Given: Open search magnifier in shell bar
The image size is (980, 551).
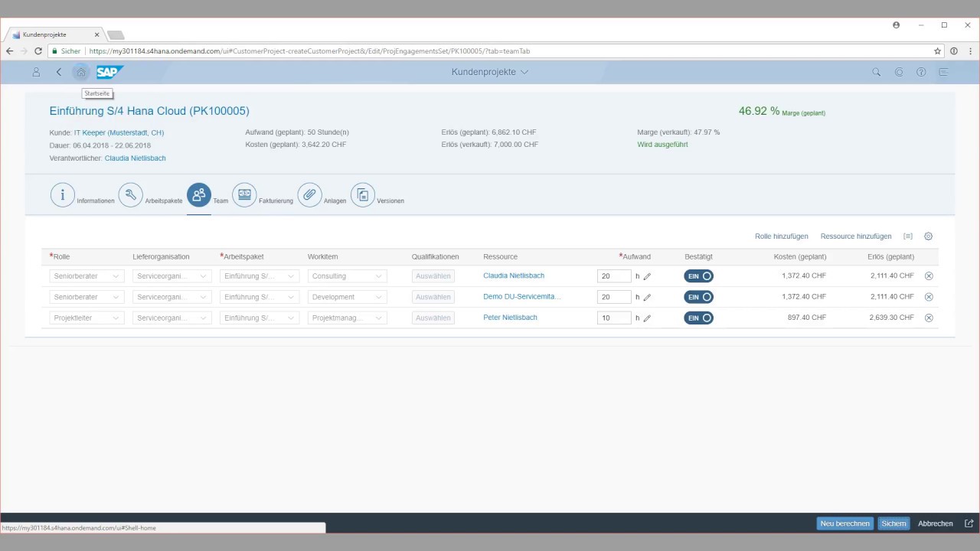Looking at the screenshot, I should tap(877, 72).
